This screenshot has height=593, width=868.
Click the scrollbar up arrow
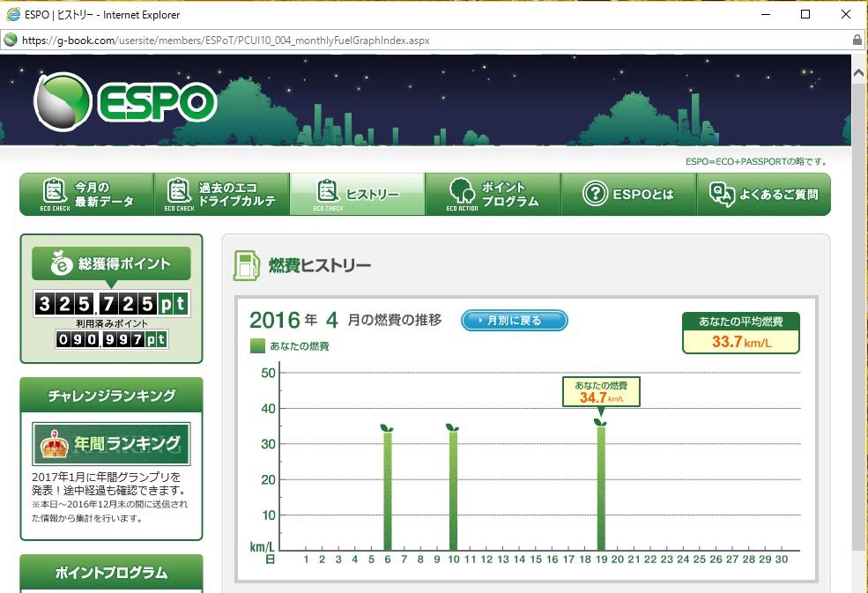click(x=859, y=72)
